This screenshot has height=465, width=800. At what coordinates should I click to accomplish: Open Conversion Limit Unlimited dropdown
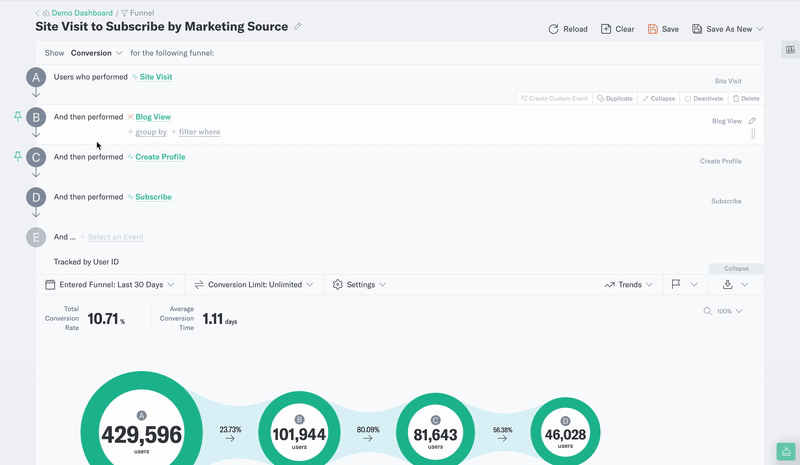pos(254,285)
